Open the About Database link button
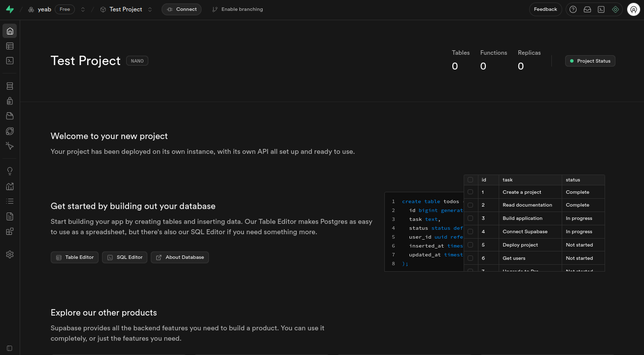This screenshot has height=355, width=644. [x=180, y=257]
